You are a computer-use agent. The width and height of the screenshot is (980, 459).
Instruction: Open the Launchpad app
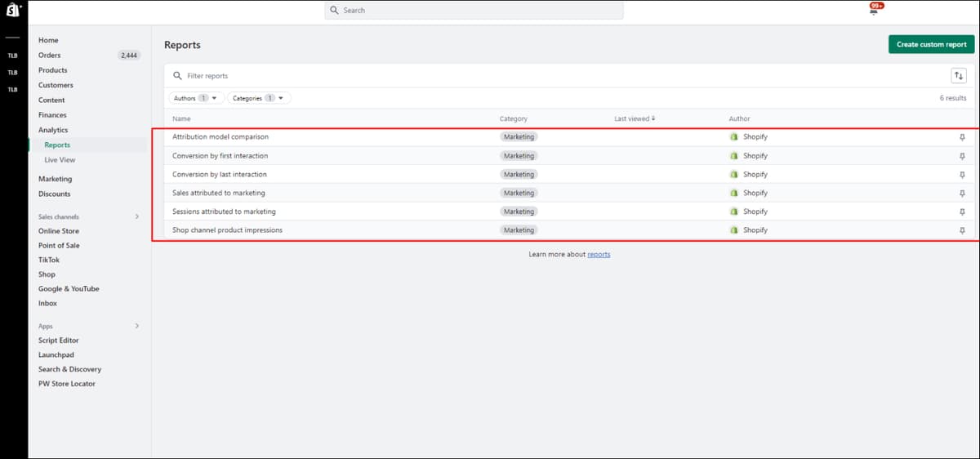(x=56, y=355)
